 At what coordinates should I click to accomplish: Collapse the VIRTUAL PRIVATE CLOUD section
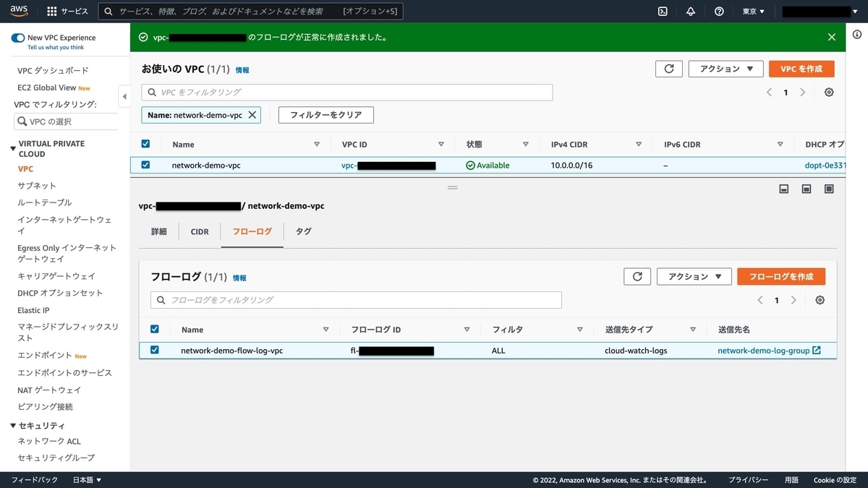(13, 148)
